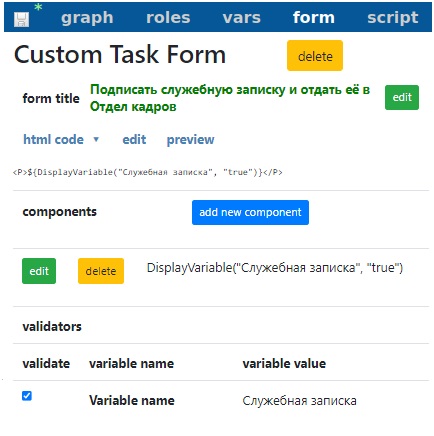Viewport: 434px width, 436px height.
Task: Expand the html code dropdown arrow
Action: pyautogui.click(x=96, y=139)
